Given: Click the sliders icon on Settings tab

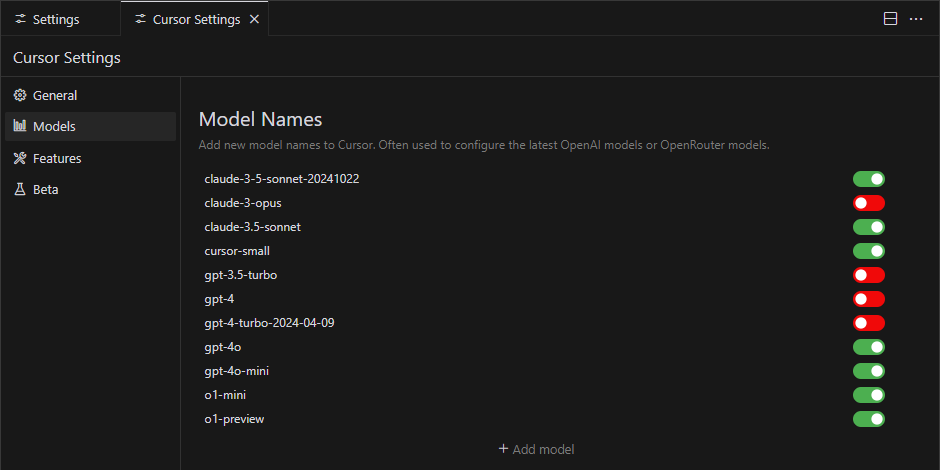Looking at the screenshot, I should coord(21,20).
